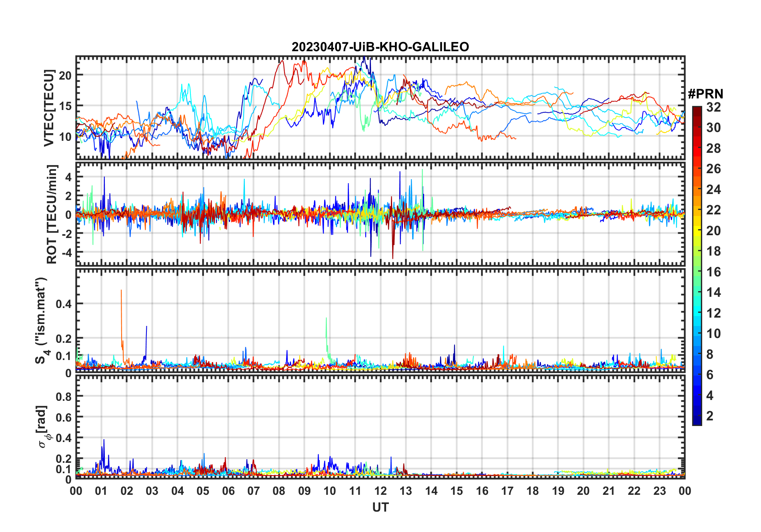This screenshot has width=761, height=532.
Task: Click the #PRN colorbar title
Action: (x=705, y=94)
